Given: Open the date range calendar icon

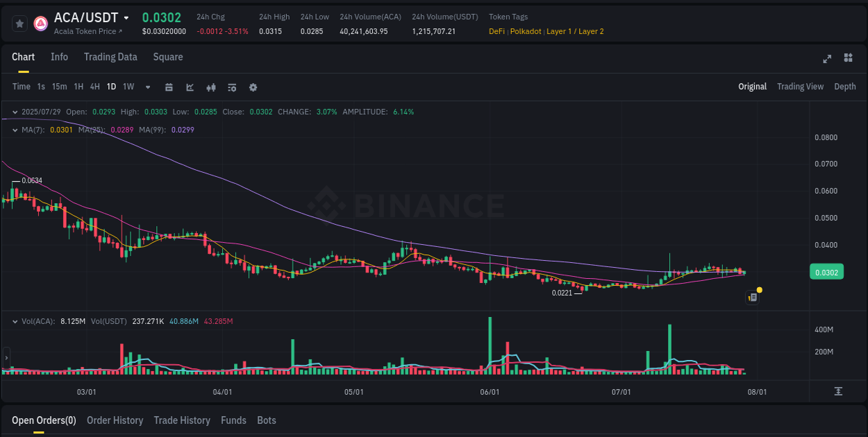Looking at the screenshot, I should click(x=169, y=87).
